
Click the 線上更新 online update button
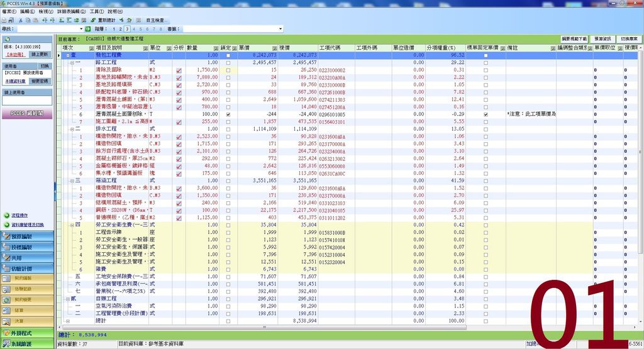[40, 54]
